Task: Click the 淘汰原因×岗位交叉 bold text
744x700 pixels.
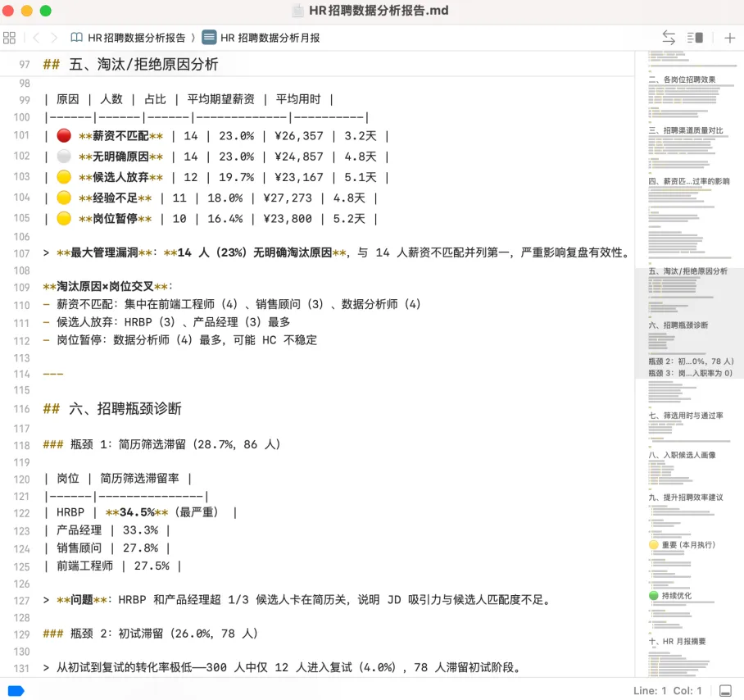Action: point(105,287)
